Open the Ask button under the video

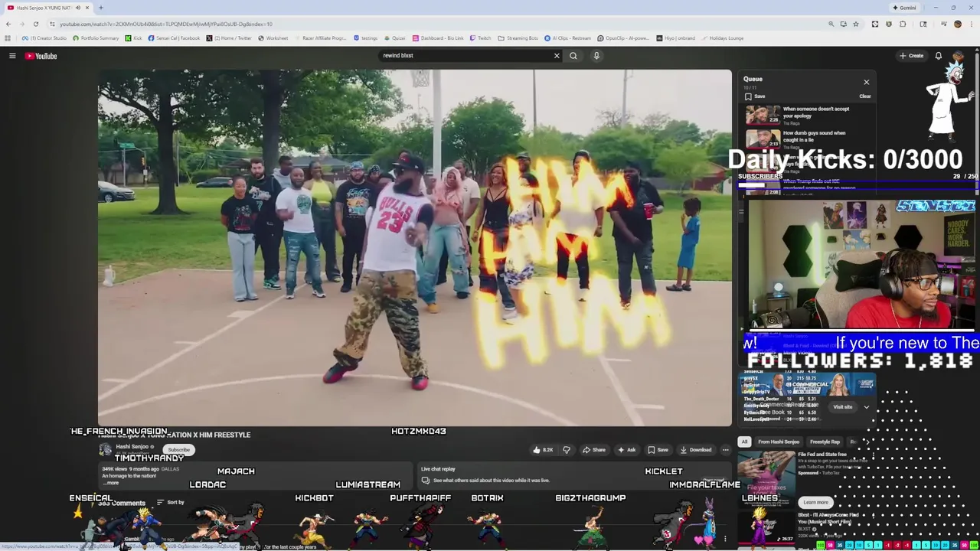pyautogui.click(x=627, y=450)
